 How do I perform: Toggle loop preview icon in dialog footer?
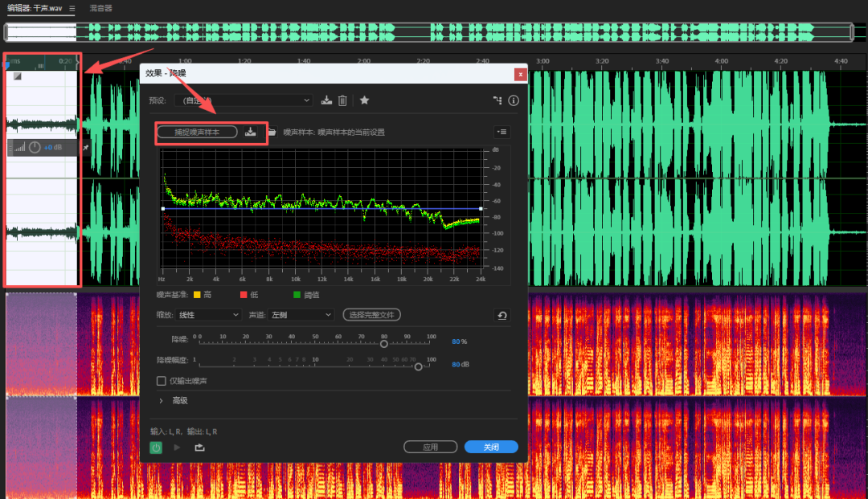(x=199, y=447)
